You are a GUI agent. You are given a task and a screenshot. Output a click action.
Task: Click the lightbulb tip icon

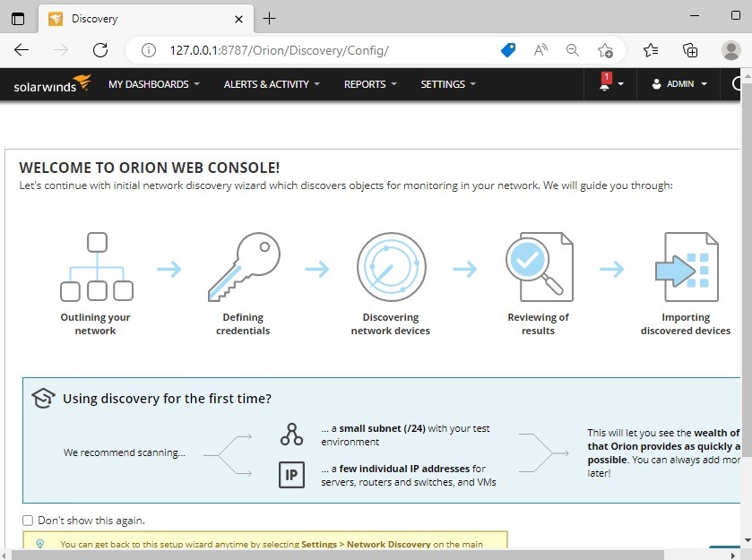click(40, 544)
